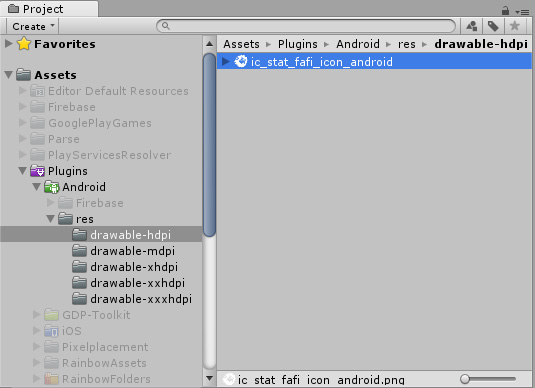Image resolution: width=535 pixels, height=388 pixels.
Task: Click the Favorites star icon
Action: click(24, 44)
